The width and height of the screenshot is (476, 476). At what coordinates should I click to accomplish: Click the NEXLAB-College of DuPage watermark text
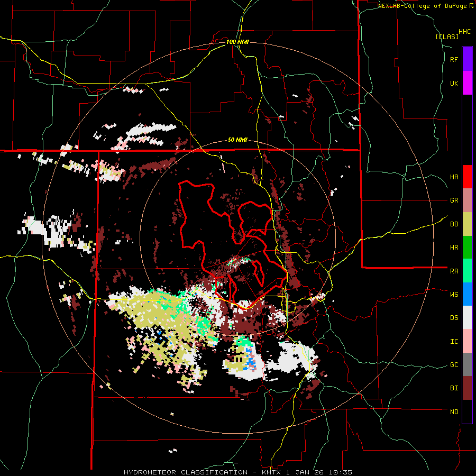pos(422,6)
